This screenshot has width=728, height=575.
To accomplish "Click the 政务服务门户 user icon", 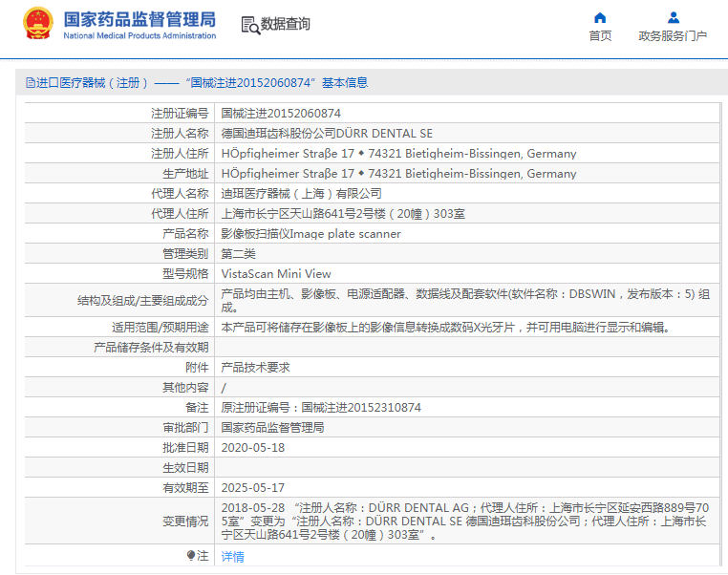I will [x=674, y=17].
